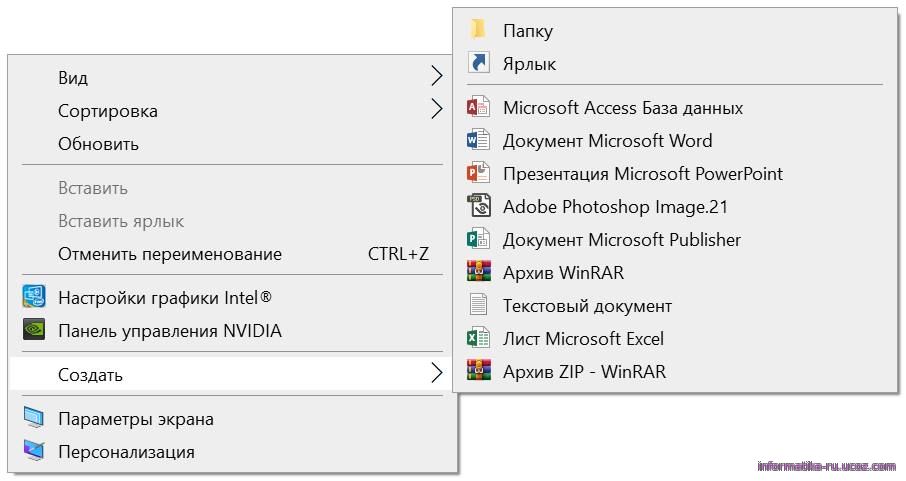Click the Excel sheet icon
The width and height of the screenshot is (906, 481).
(x=478, y=338)
